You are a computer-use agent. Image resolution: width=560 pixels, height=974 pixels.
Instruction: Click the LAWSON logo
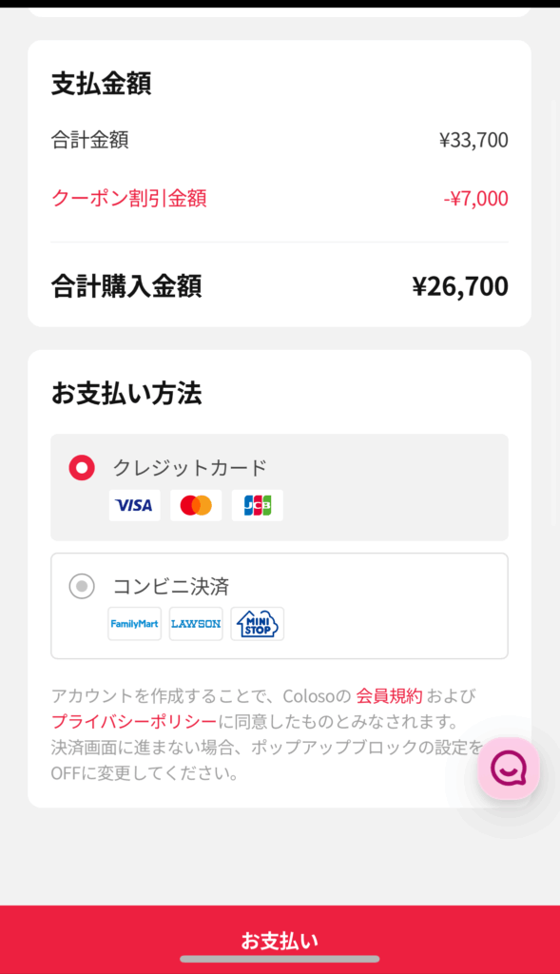(x=196, y=624)
